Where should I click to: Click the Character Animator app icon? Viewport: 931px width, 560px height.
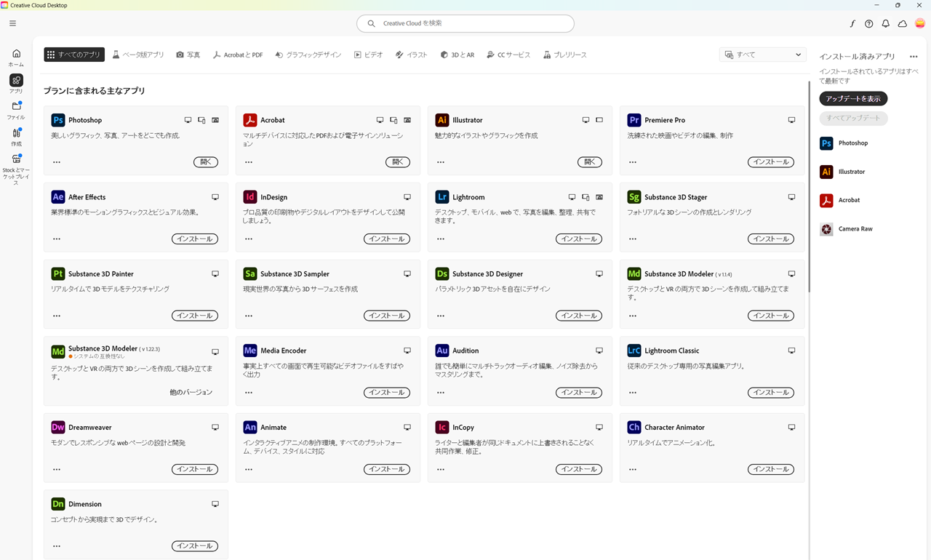634,428
